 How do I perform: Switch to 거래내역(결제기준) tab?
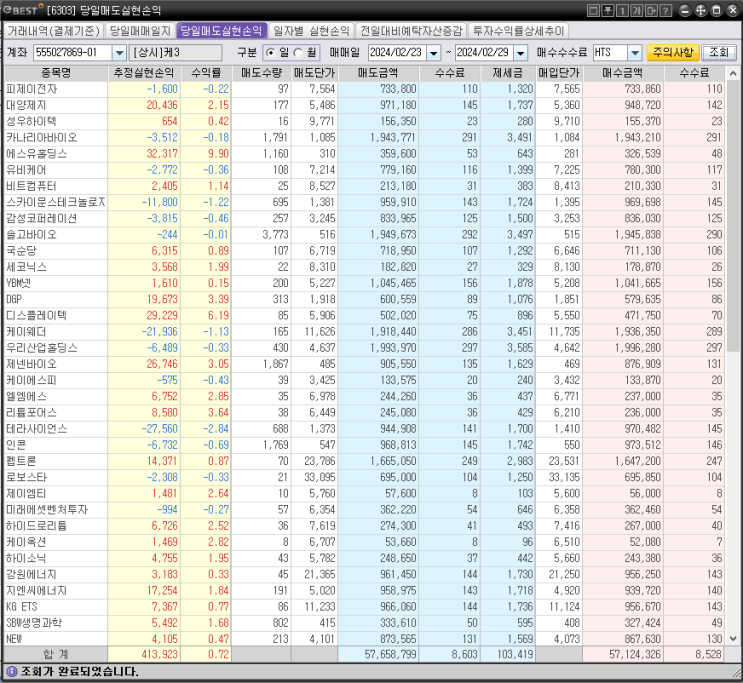coord(54,31)
